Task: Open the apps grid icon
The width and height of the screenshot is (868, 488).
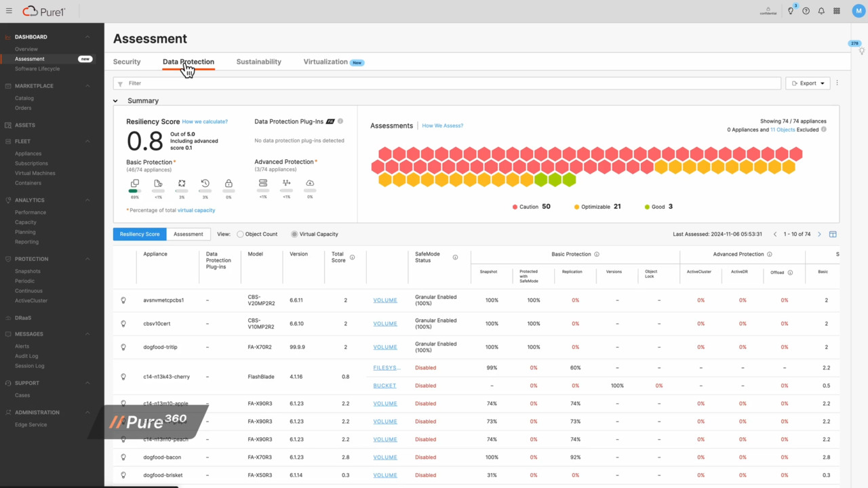Action: (x=837, y=11)
